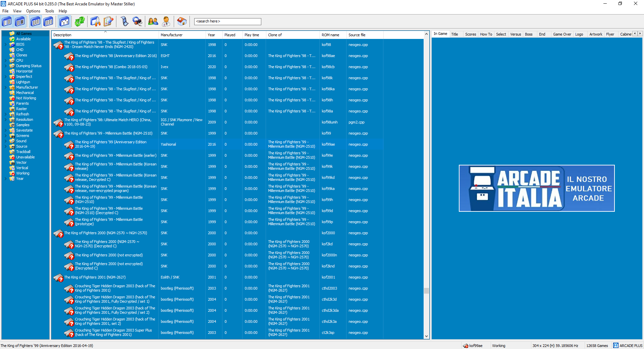Switch to the Scores tab

click(471, 34)
